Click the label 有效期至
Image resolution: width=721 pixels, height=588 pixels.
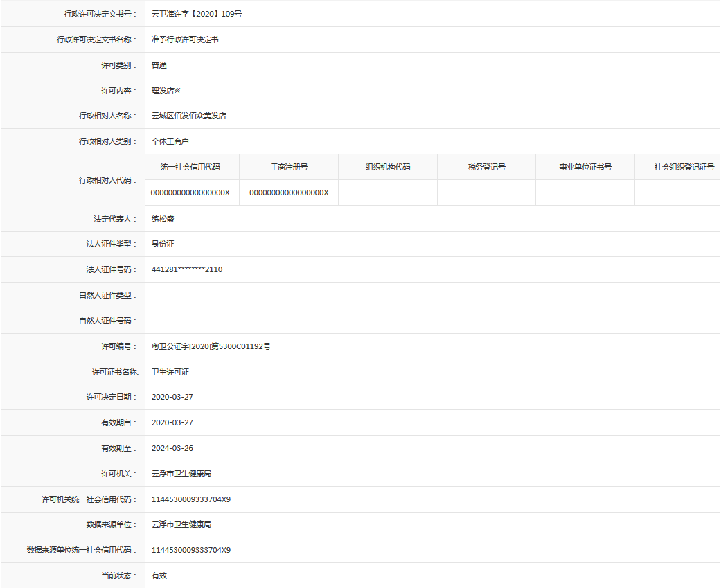pyautogui.click(x=119, y=449)
